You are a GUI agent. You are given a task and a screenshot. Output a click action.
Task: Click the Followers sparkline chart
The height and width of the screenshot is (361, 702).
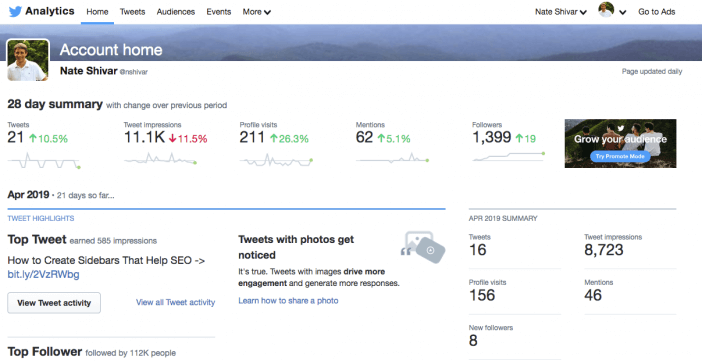coord(509,156)
